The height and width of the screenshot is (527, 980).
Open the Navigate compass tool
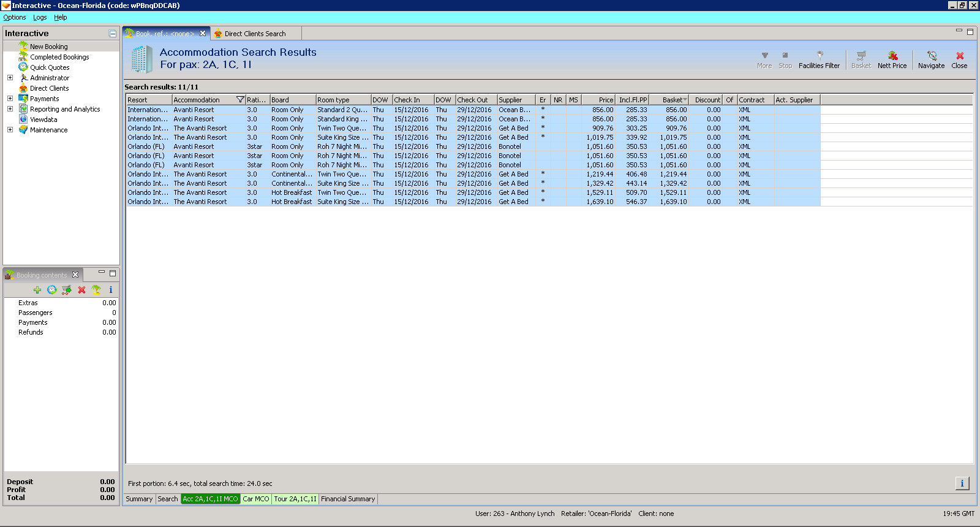point(931,59)
